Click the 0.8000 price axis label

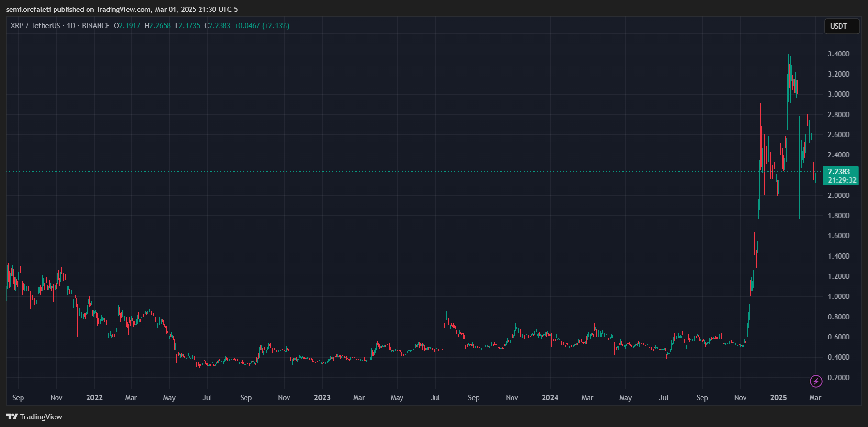(x=839, y=317)
